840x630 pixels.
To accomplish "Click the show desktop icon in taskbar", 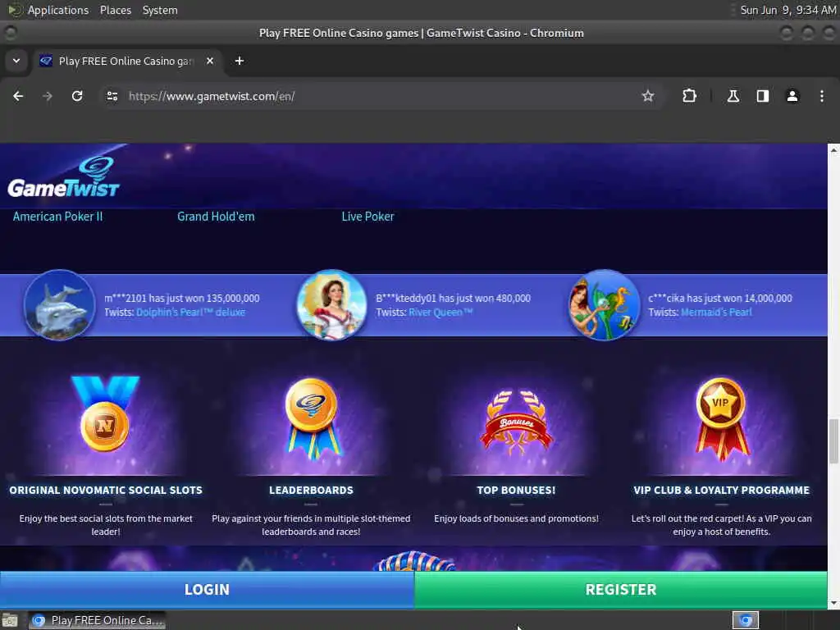I will (x=10, y=620).
